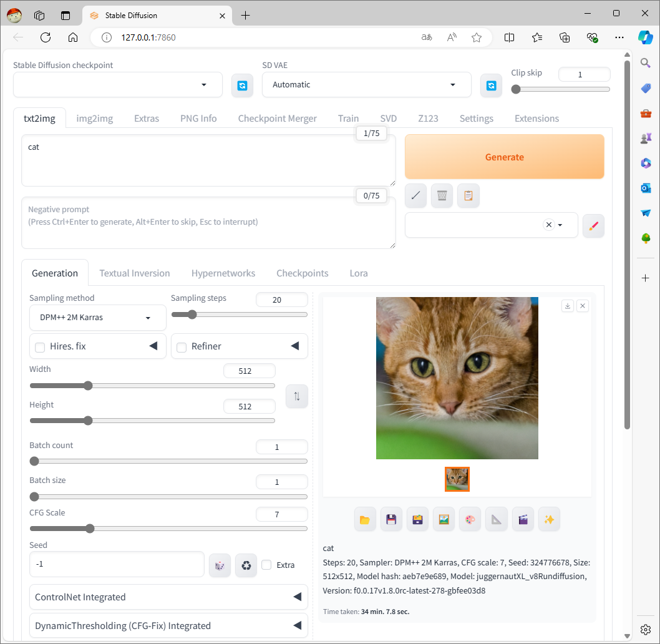Refresh the SD VAE list
Image resolution: width=660 pixels, height=644 pixels.
point(491,85)
